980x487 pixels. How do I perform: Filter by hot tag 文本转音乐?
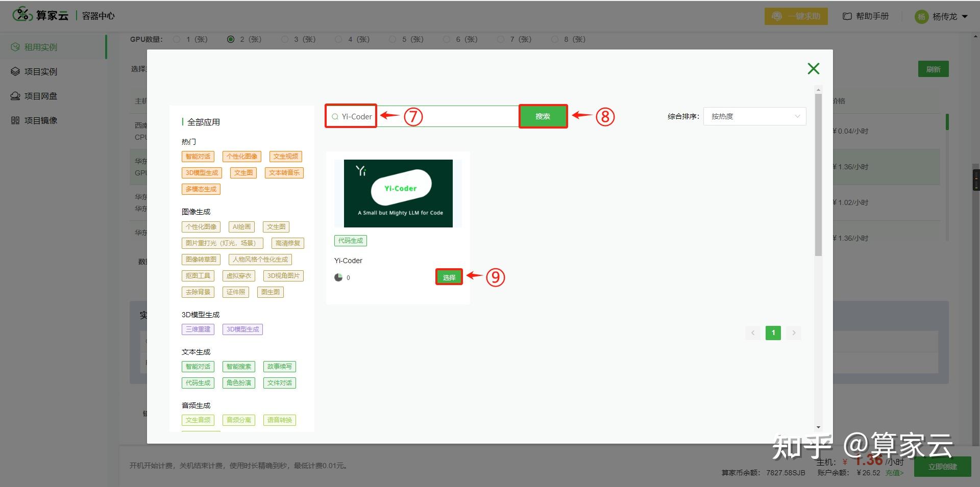[284, 173]
